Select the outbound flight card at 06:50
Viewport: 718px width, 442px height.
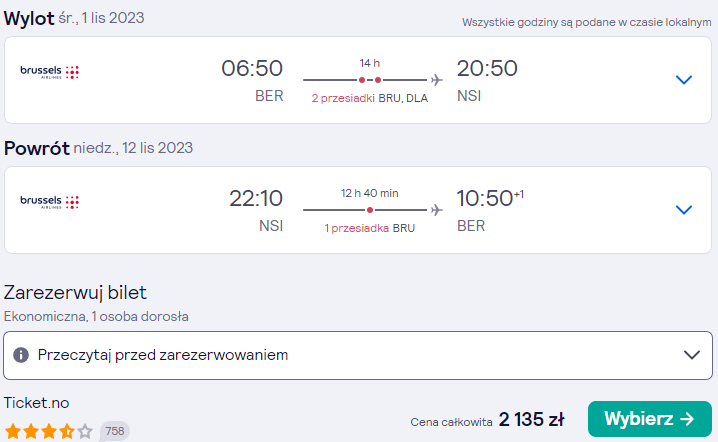point(358,80)
